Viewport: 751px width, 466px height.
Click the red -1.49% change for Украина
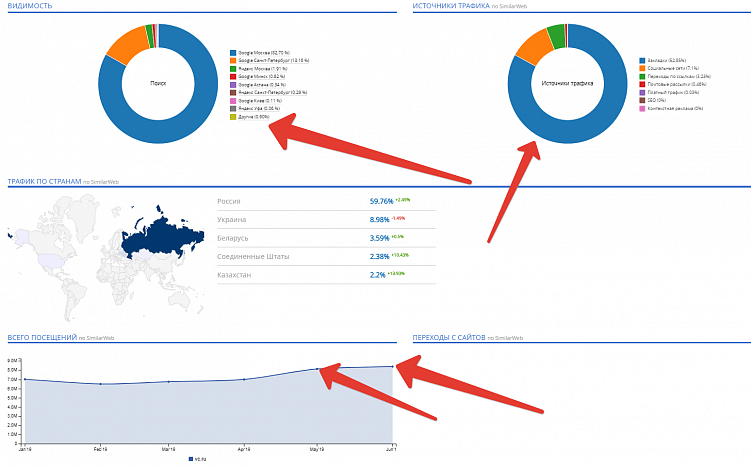point(398,218)
